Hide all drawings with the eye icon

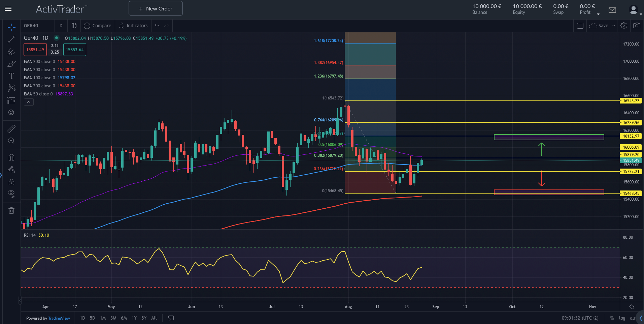click(x=11, y=193)
